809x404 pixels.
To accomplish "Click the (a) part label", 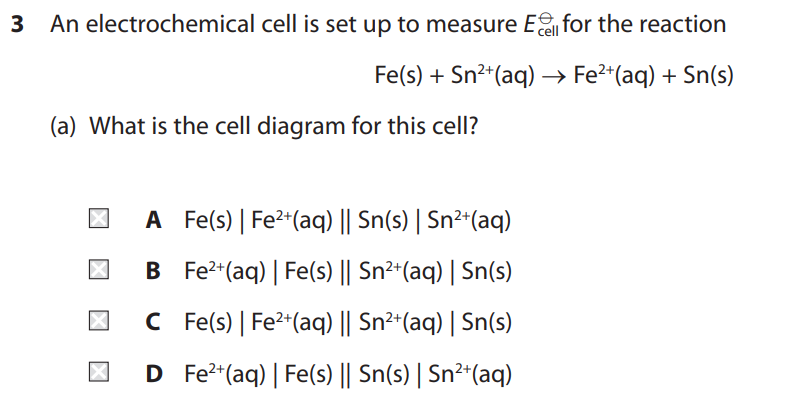I will tap(68, 127).
